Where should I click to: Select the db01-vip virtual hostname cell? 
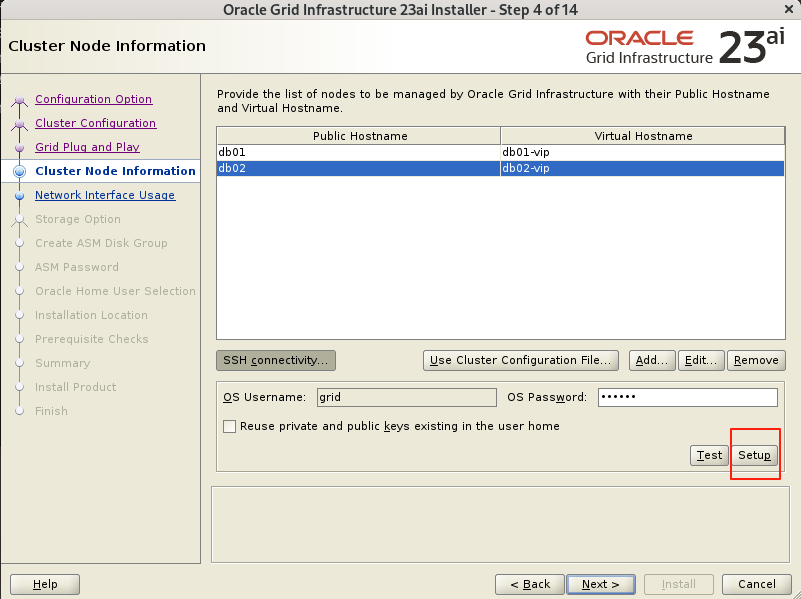pyautogui.click(x=643, y=152)
